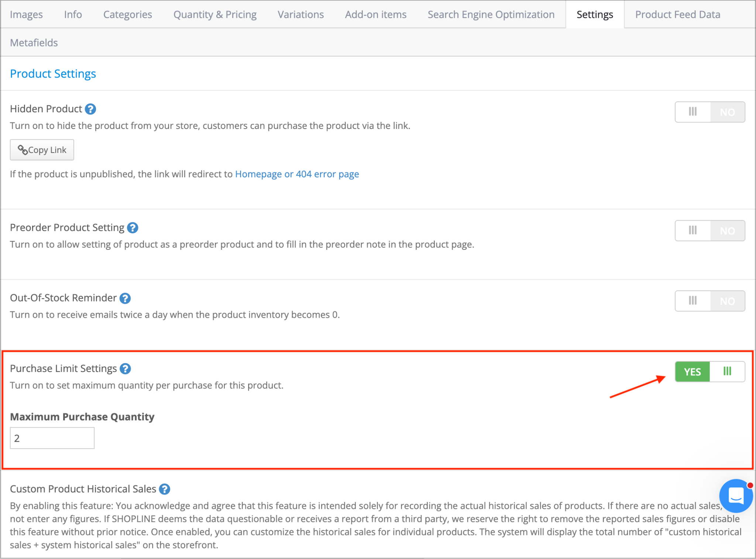The height and width of the screenshot is (559, 756).
Task: Click the Maximum Purchase Quantity input field
Action: coord(52,438)
